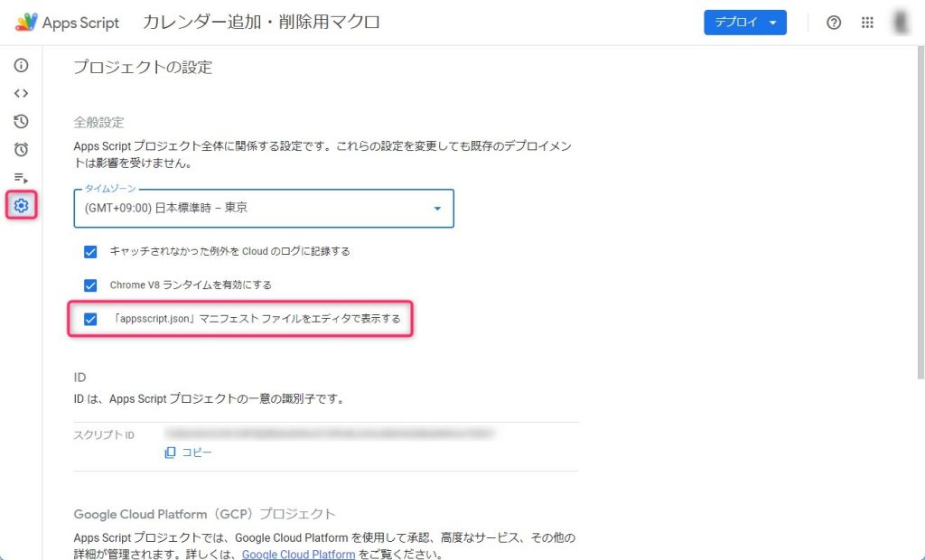
Task: Open the user account avatar
Action: click(901, 23)
